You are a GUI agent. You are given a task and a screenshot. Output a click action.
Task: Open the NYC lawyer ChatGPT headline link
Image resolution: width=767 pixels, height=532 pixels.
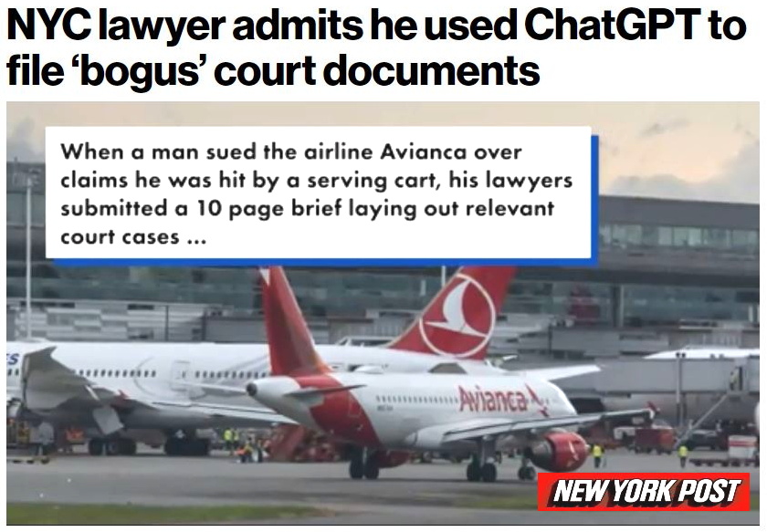pyautogui.click(x=376, y=47)
